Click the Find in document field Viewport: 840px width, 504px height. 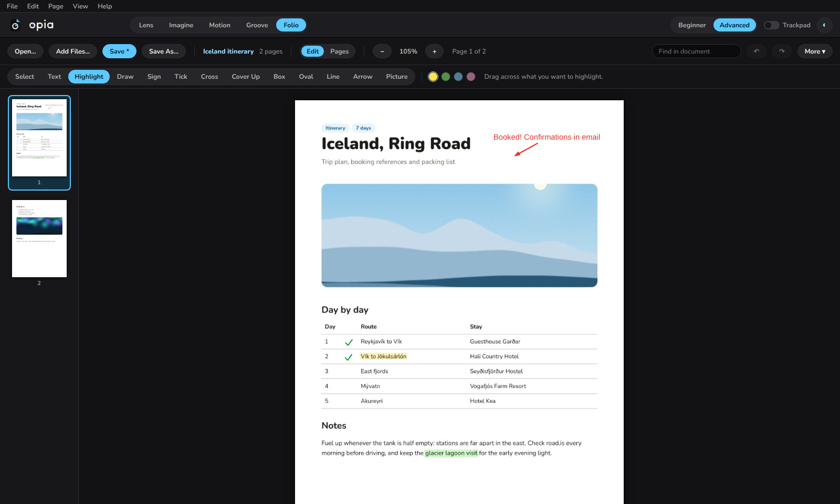(696, 51)
